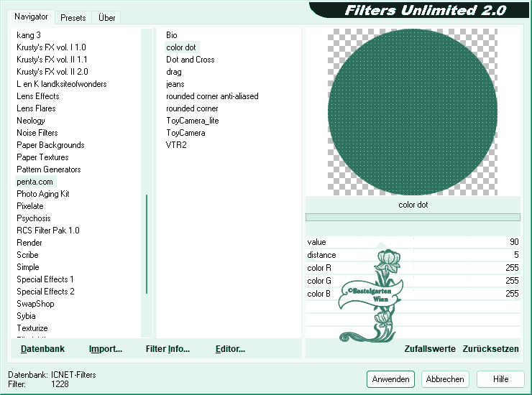
Task: Choose 'rounded corner anti-aliased' filter
Action: (x=212, y=96)
